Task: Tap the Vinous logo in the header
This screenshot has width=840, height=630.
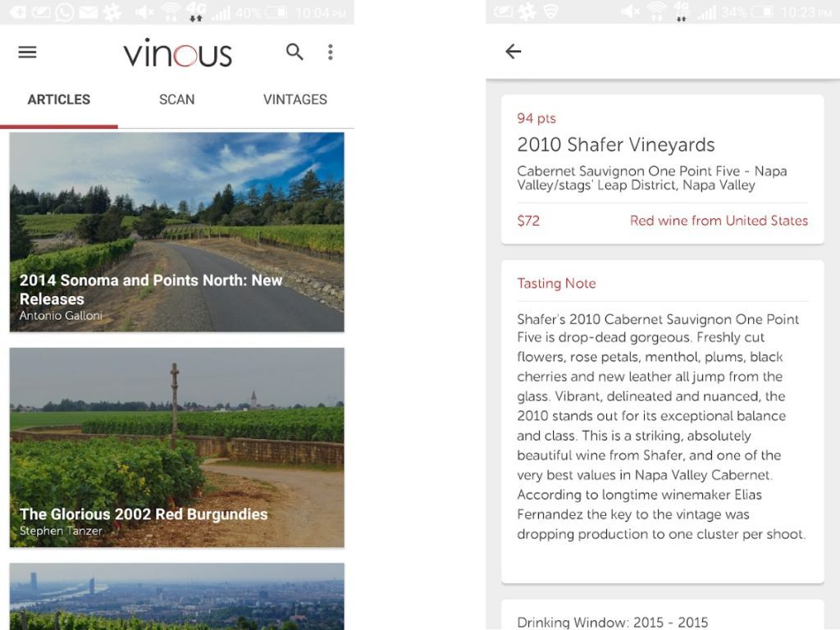Action: click(x=176, y=52)
